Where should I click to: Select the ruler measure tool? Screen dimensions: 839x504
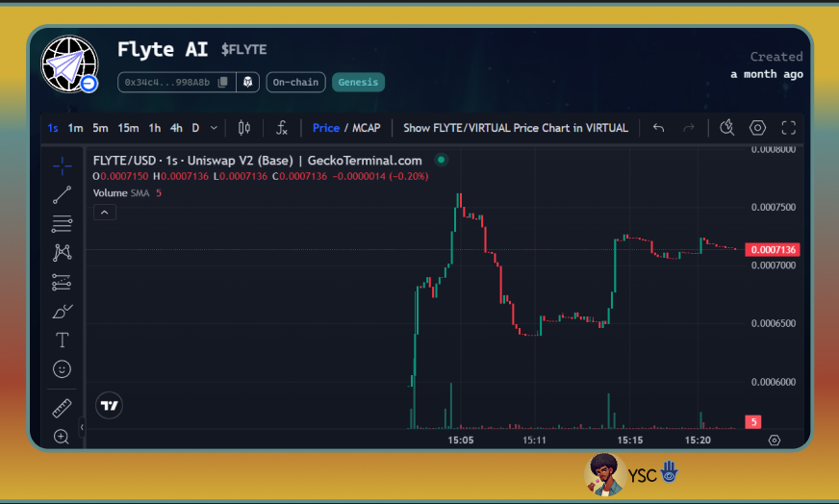tap(63, 408)
